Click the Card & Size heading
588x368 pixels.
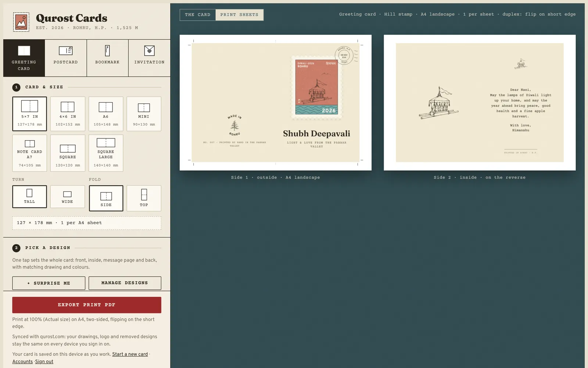tap(44, 87)
